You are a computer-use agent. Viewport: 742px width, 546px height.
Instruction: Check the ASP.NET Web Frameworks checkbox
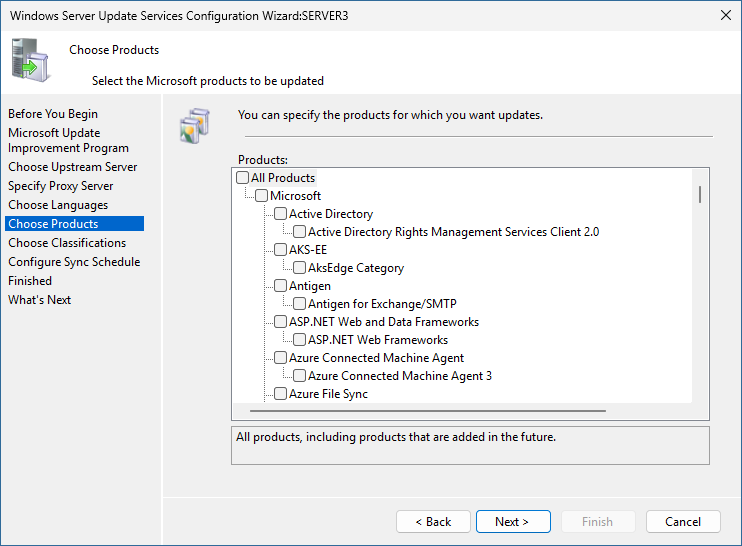pos(300,339)
